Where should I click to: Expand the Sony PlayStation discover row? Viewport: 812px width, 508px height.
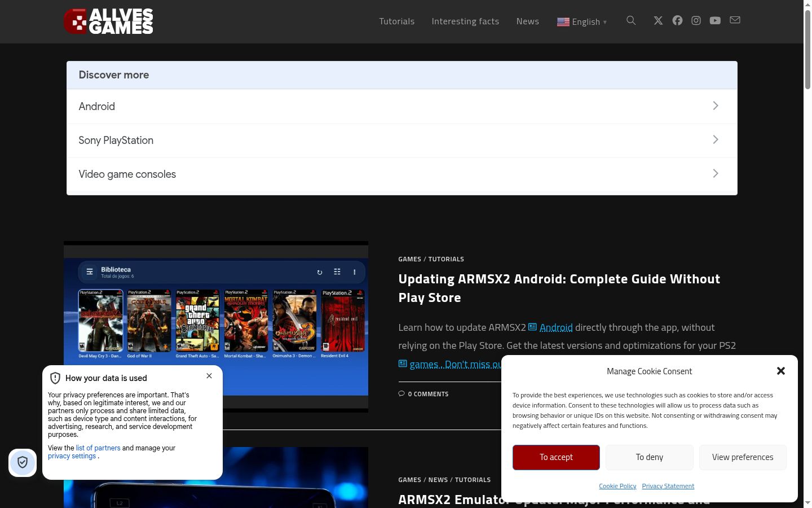(402, 140)
